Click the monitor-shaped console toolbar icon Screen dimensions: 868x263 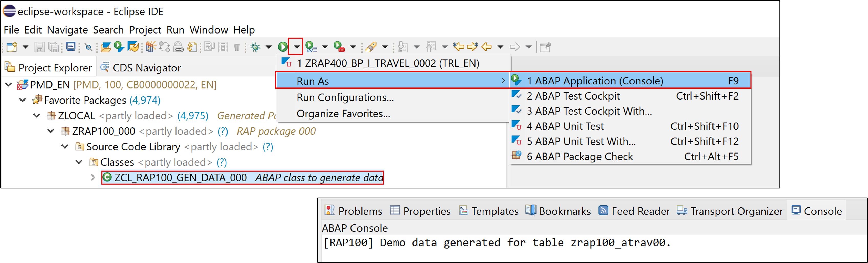click(x=71, y=47)
